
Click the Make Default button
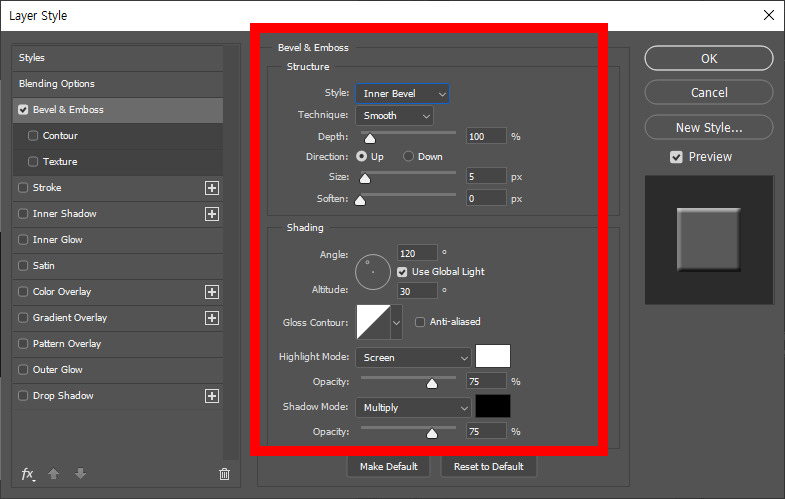[388, 466]
